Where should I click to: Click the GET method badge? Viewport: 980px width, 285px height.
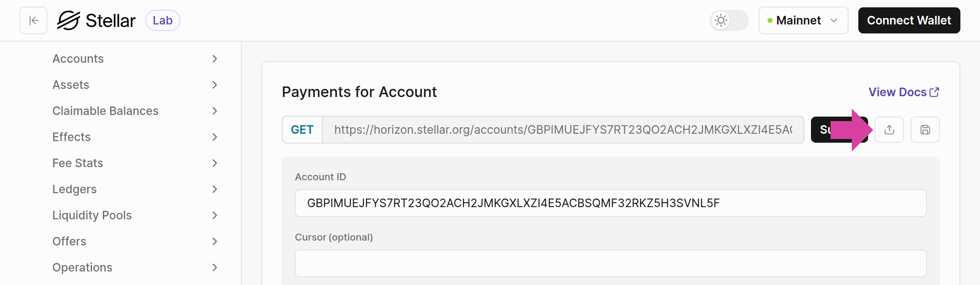[x=302, y=130]
